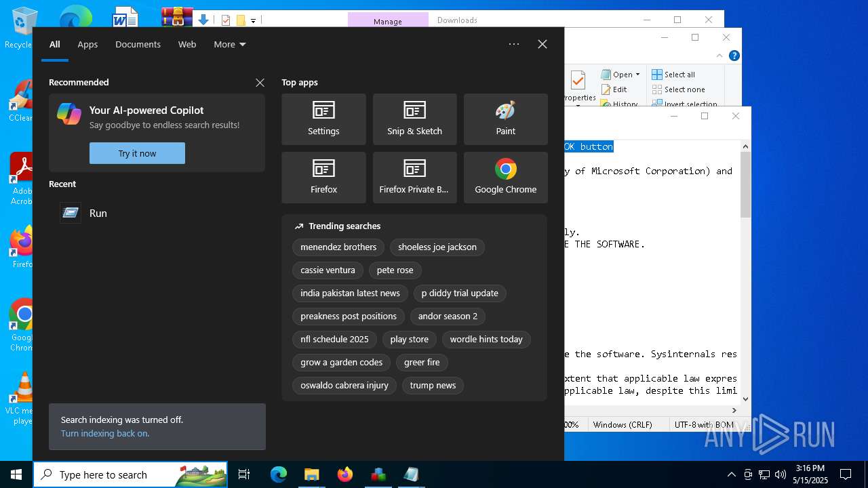Click the Copilot logo icon
Image resolution: width=868 pixels, height=488 pixels.
69,114
